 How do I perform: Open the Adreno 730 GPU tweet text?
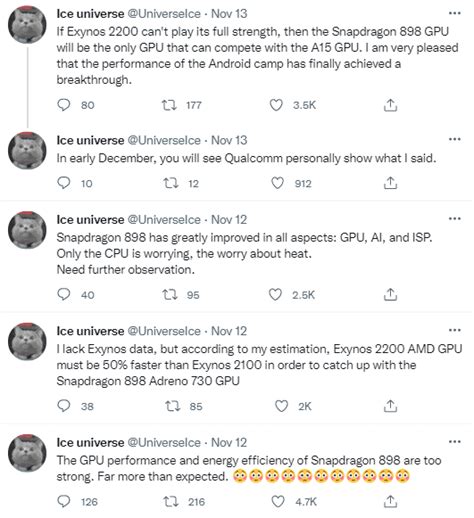(259, 365)
